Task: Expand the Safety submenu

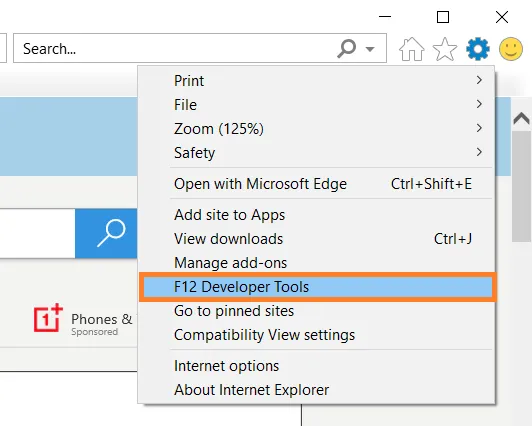Action: [x=317, y=153]
